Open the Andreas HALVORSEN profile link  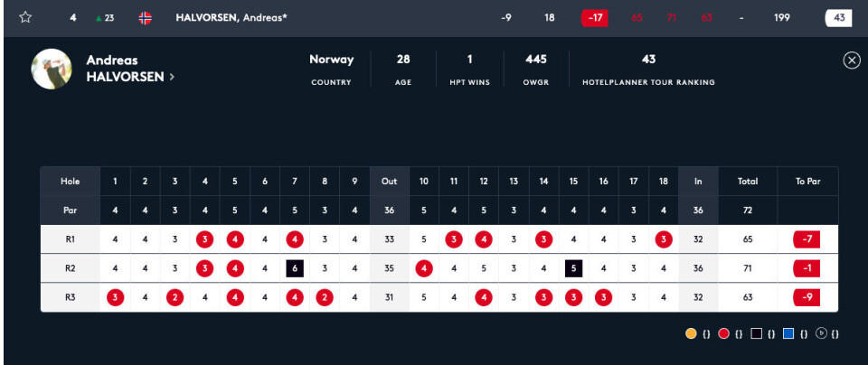[125, 69]
